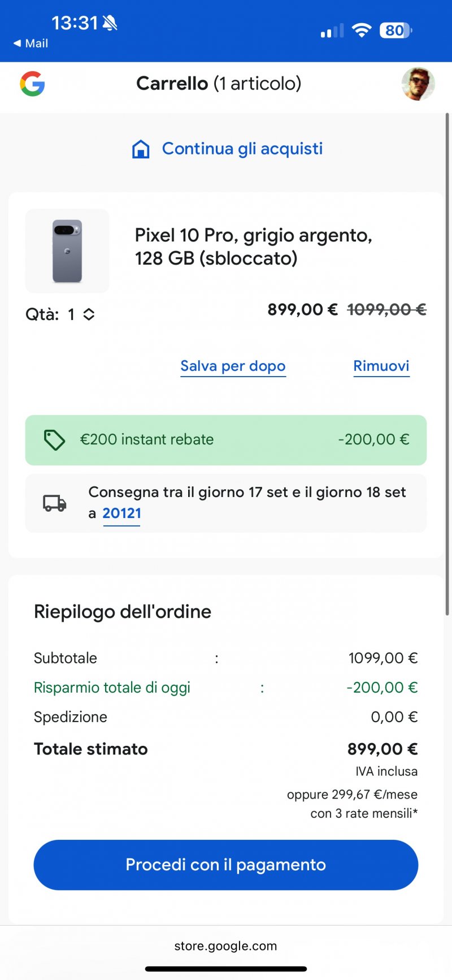Tap the silent bell icon near the clock
This screenshot has width=452, height=980.
point(110,23)
